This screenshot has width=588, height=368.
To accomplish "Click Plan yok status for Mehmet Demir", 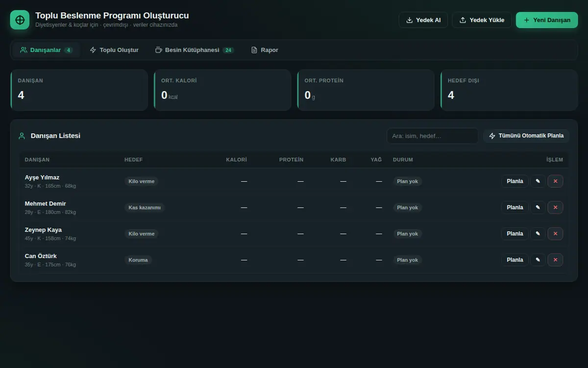I will [x=408, y=208].
